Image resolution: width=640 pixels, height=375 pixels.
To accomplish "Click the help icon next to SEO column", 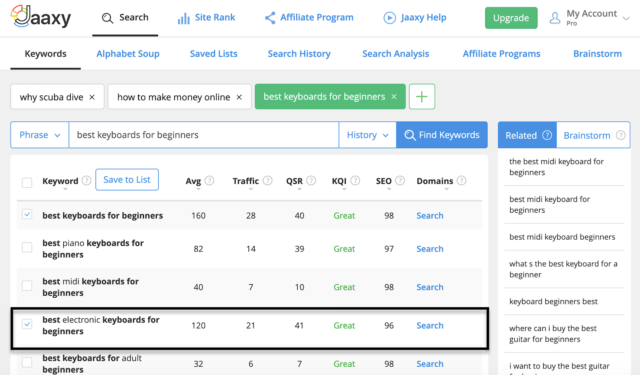I will click(x=400, y=180).
